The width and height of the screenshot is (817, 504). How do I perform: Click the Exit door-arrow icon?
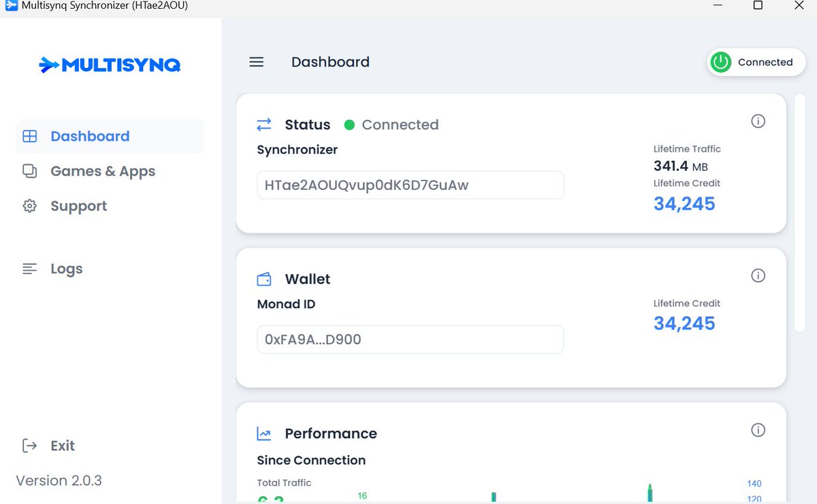coord(29,446)
